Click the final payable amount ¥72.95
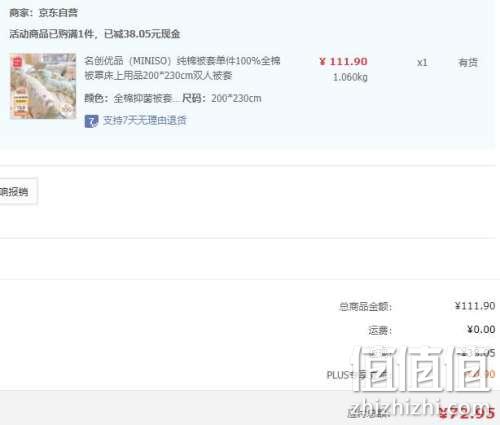The height and width of the screenshot is (425, 500). pos(467,413)
